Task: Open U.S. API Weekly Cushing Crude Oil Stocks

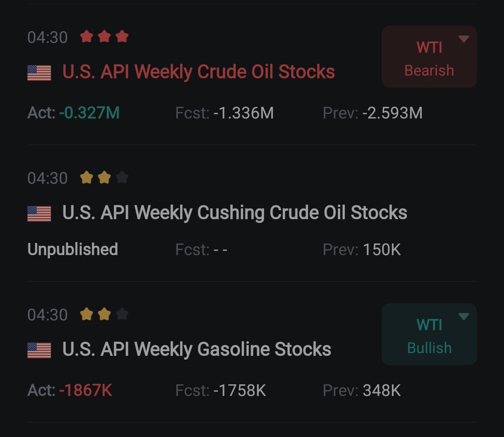Action: coord(235,213)
